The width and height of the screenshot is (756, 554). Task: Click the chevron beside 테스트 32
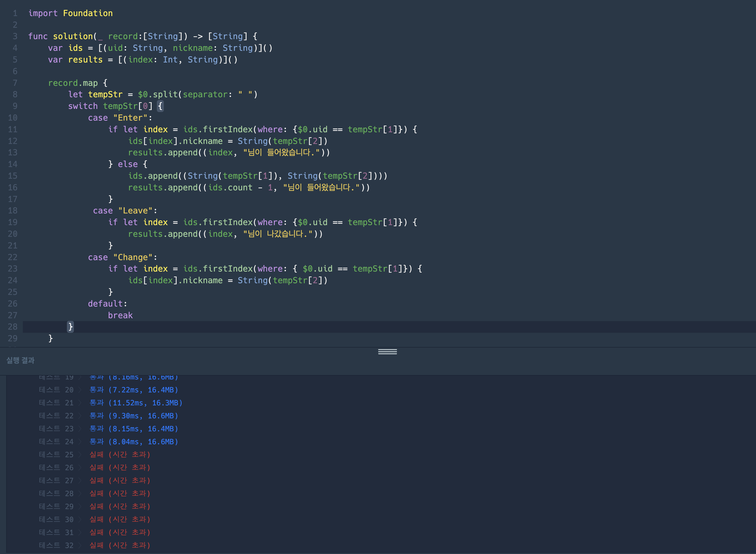[80, 545]
